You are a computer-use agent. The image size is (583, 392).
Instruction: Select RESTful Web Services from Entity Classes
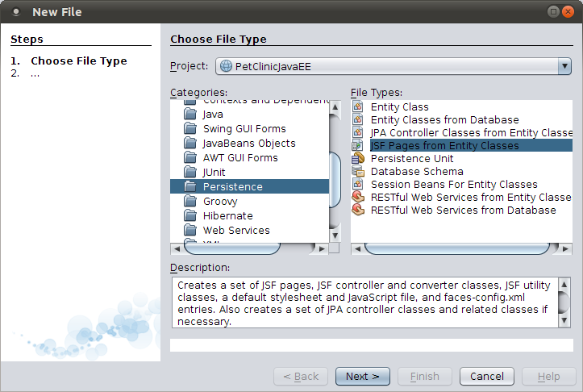pos(470,198)
